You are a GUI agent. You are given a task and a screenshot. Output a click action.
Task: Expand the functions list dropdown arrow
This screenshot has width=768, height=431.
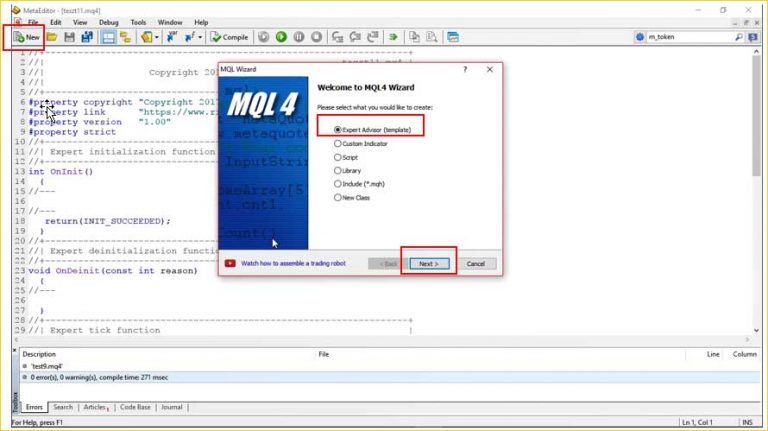[200, 37]
